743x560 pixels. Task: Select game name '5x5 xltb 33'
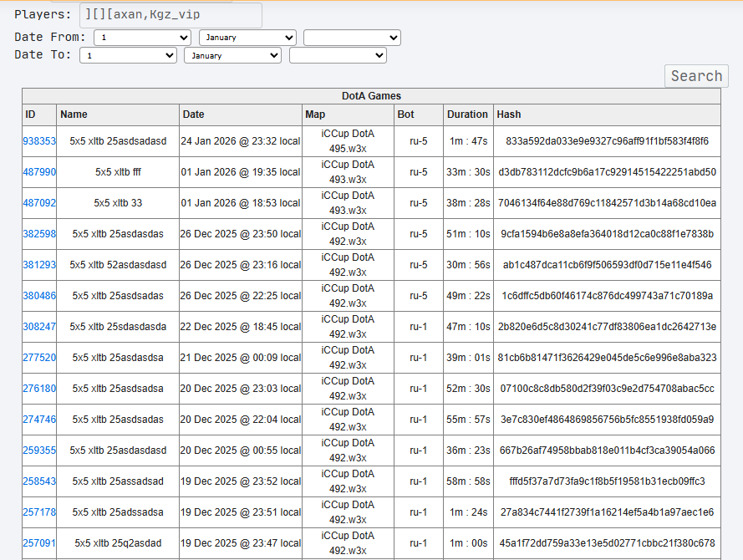(x=118, y=203)
